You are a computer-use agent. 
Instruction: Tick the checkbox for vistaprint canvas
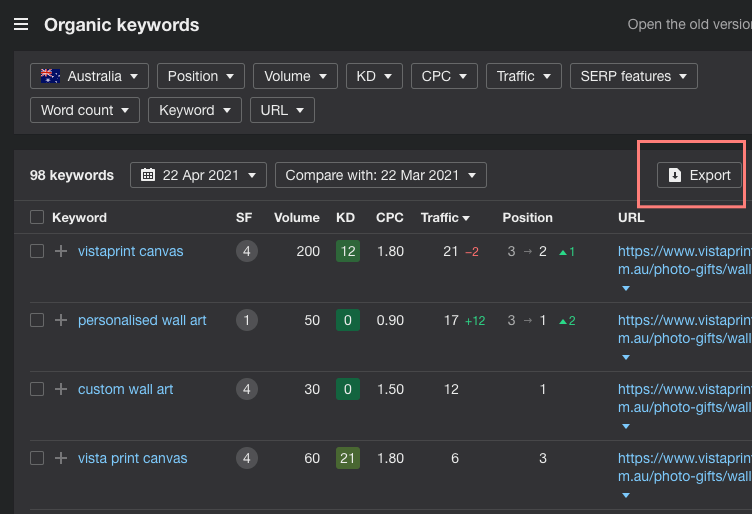37,251
